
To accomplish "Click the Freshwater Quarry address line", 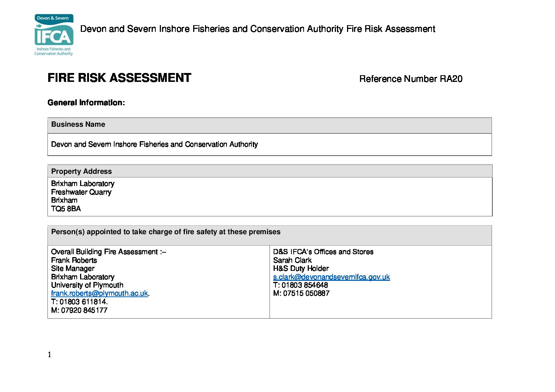I will (81, 192).
